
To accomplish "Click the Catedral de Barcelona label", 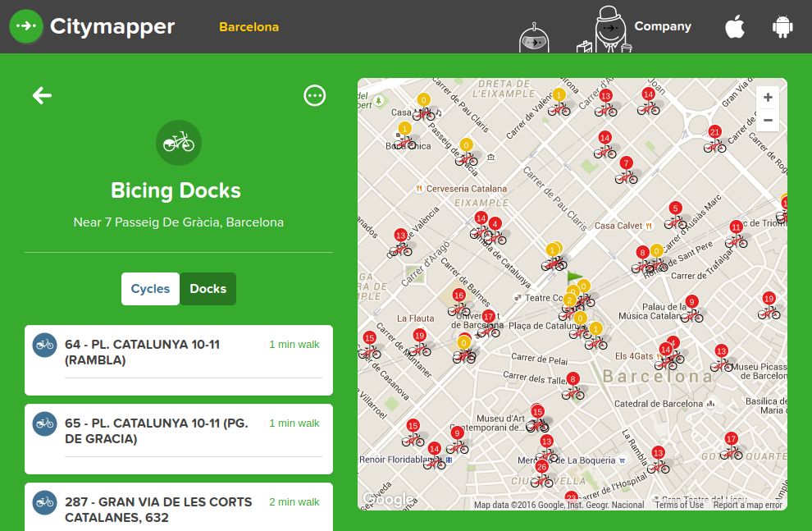I will click(658, 404).
